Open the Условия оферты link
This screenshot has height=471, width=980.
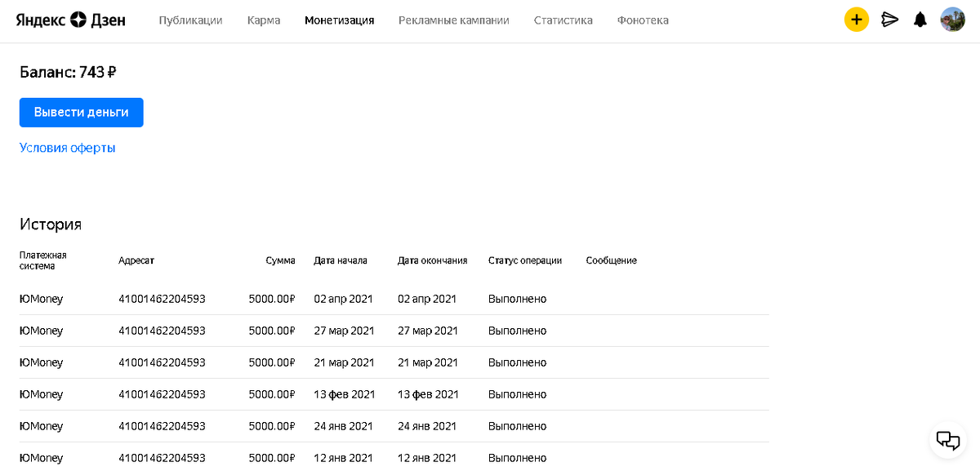coord(68,148)
